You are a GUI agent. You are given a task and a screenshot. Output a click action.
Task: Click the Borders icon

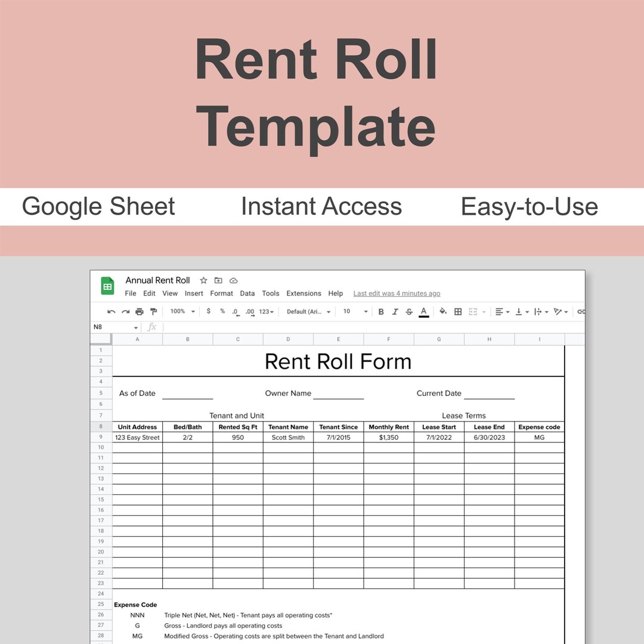coord(458,311)
